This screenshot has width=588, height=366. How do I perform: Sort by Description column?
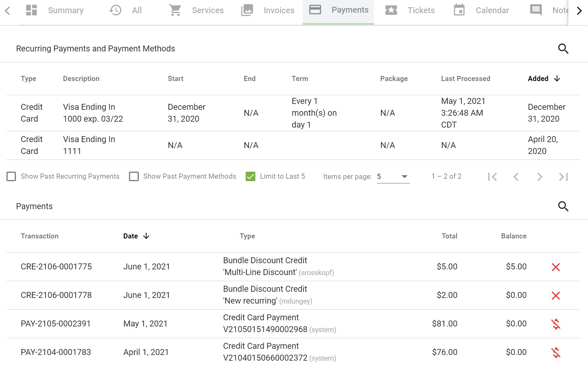coord(81,79)
